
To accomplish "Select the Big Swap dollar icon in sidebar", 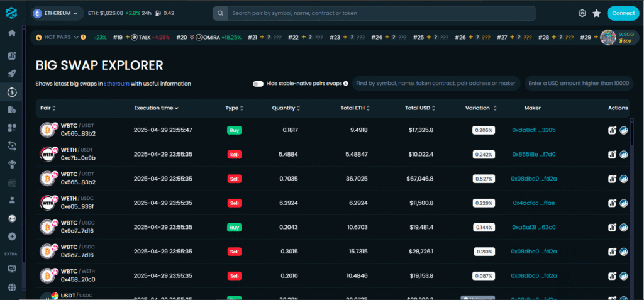I will pos(12,92).
